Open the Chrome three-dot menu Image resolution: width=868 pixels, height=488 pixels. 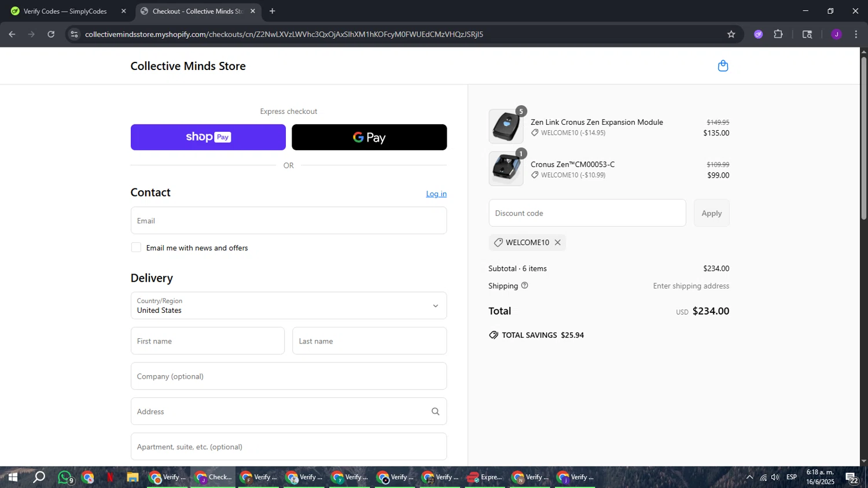point(856,34)
